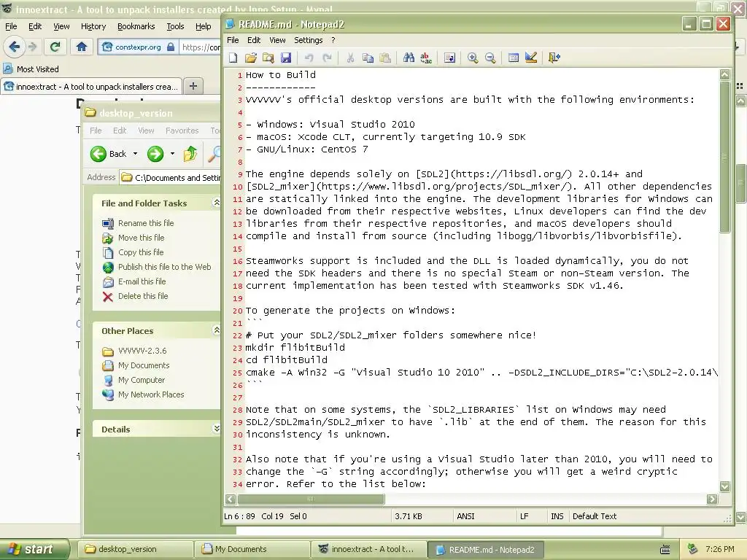This screenshot has width=747, height=560.
Task: Click the New document icon in Notepad2
Action: pos(233,58)
